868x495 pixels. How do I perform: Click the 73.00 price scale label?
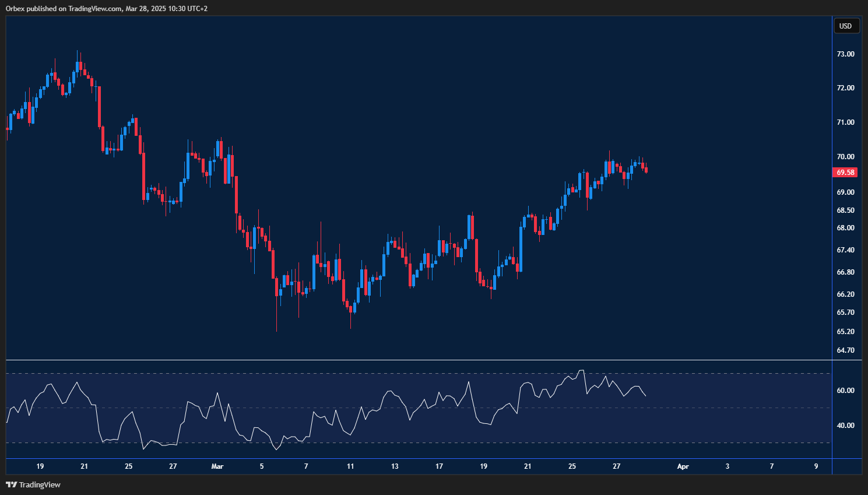845,54
